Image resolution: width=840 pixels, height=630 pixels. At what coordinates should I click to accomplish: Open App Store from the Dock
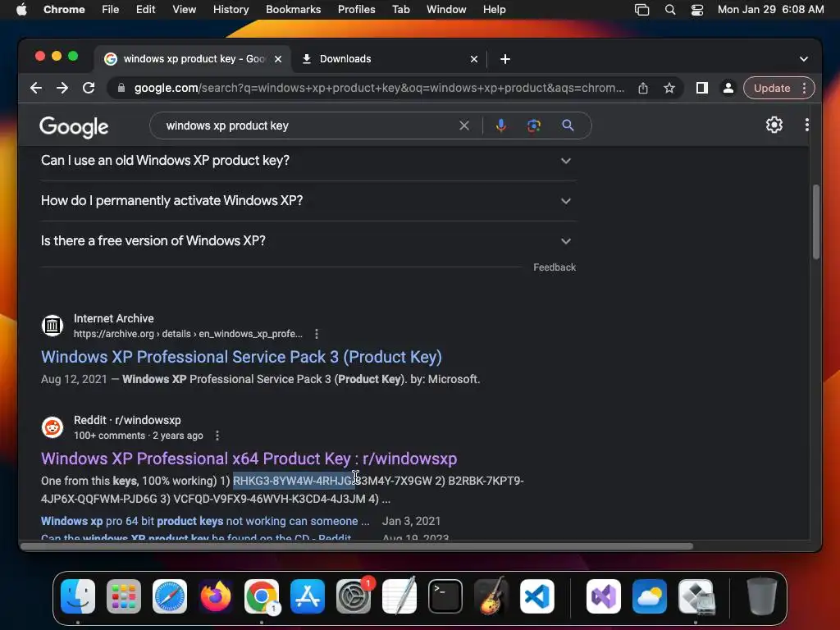308,596
